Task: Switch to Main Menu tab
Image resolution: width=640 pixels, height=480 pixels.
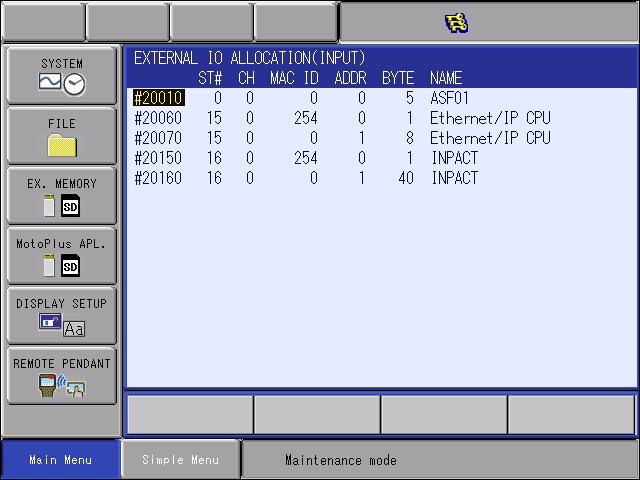Action: pos(61,460)
